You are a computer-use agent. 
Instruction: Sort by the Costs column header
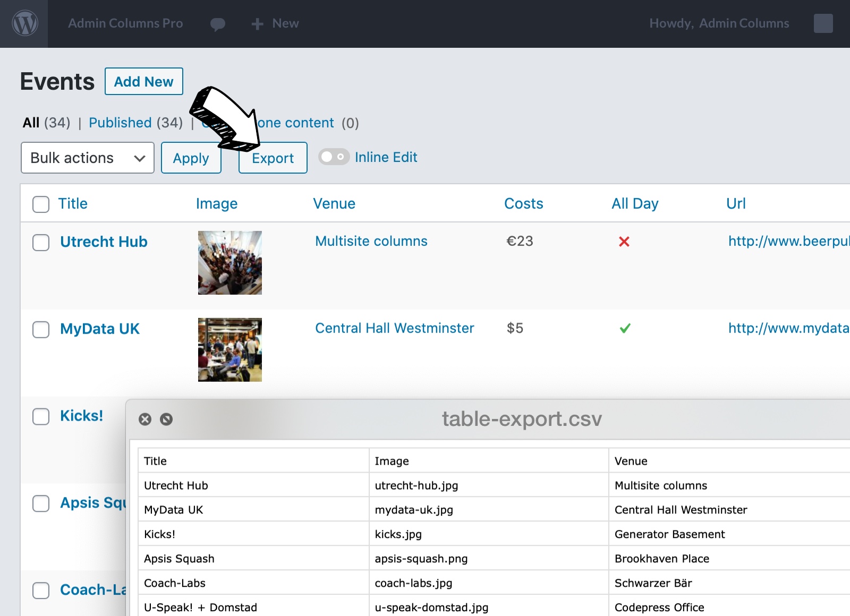[x=523, y=204]
